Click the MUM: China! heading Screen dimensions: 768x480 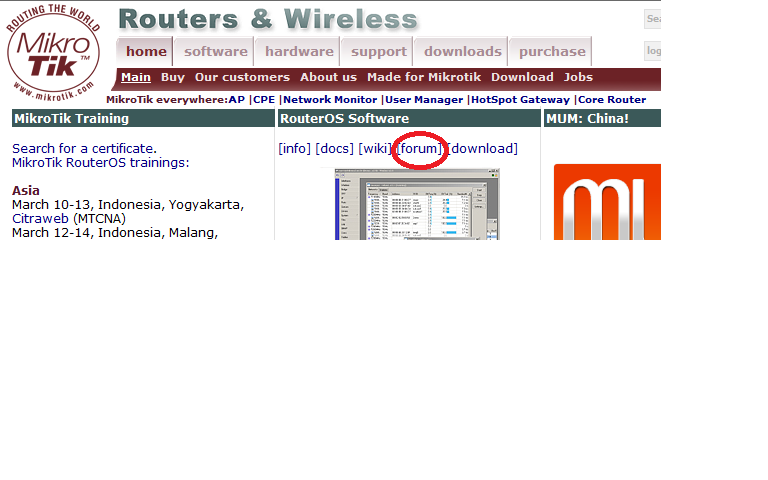(587, 119)
